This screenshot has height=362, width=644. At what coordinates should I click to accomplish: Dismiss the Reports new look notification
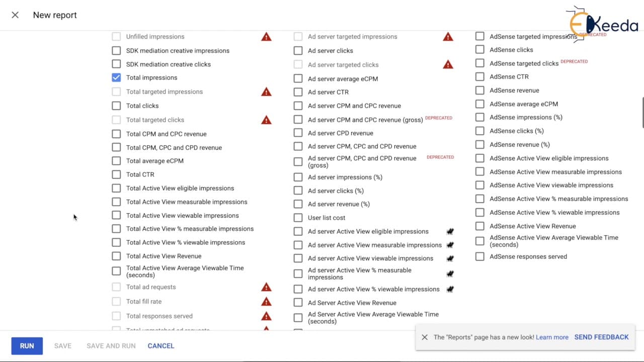click(425, 337)
